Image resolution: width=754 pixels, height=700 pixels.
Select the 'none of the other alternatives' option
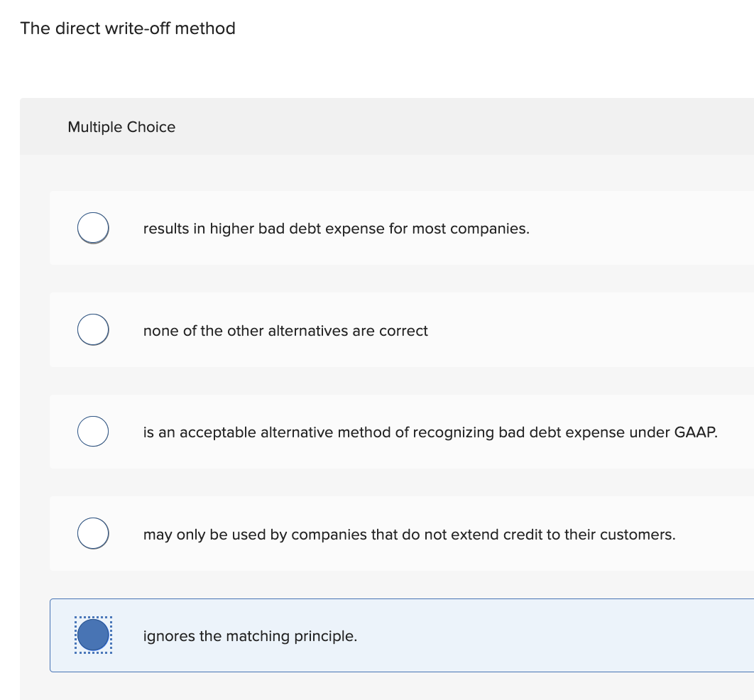[x=92, y=329]
